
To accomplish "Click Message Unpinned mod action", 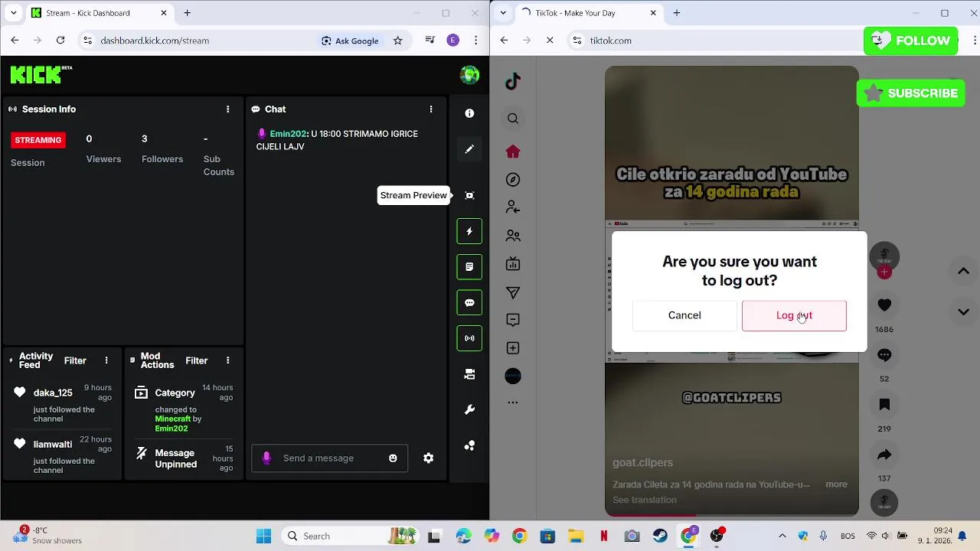I will click(176, 458).
